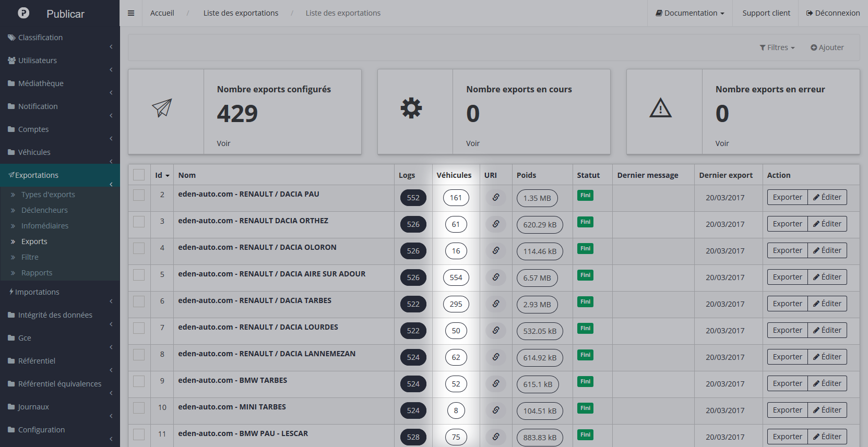This screenshot has width=868, height=447.
Task: Open logs badge 552 for RENAULT / DACIA PAU
Action: point(413,198)
